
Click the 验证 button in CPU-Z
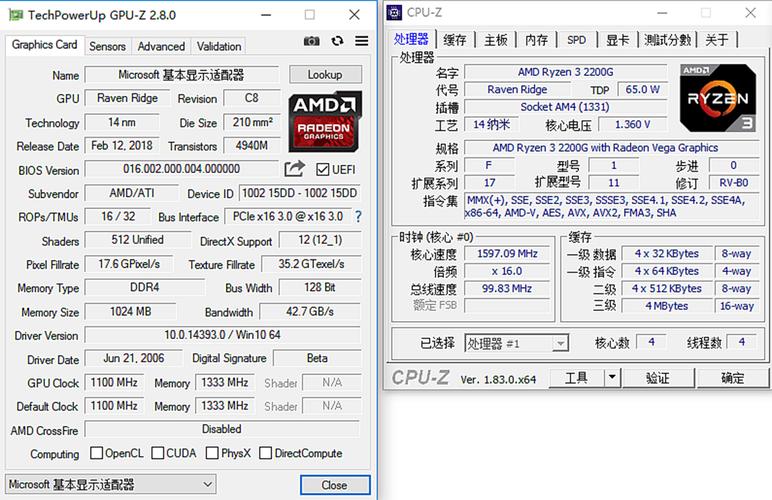(x=658, y=378)
